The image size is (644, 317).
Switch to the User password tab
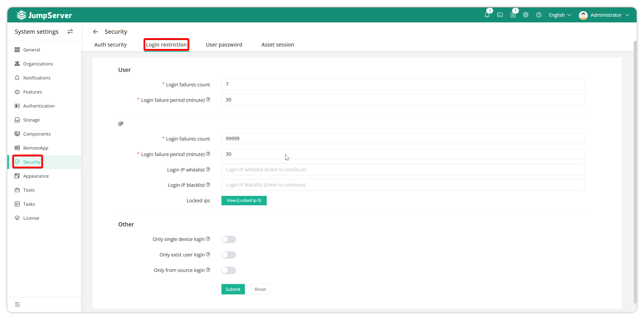coord(224,45)
